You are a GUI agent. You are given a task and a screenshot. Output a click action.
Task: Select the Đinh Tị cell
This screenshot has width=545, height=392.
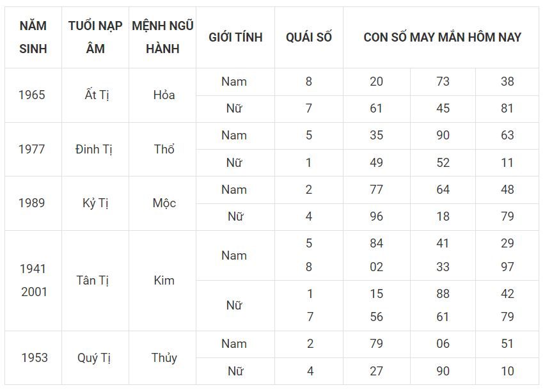click(x=94, y=149)
